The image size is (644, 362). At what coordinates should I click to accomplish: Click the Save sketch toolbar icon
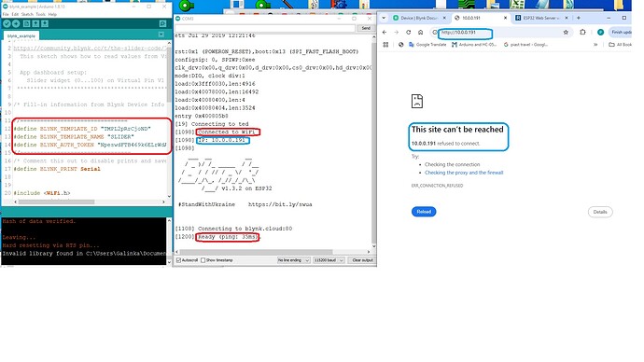pyautogui.click(x=45, y=24)
